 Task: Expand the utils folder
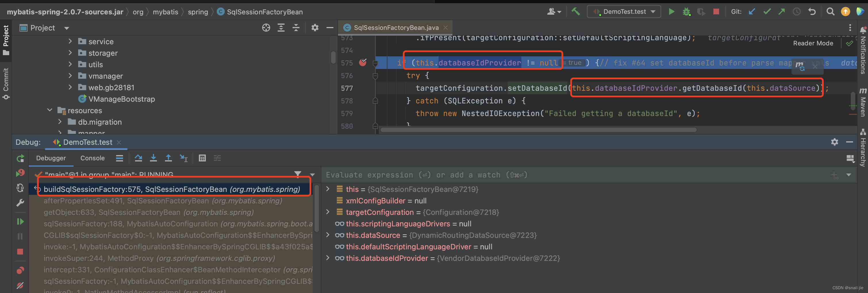point(70,64)
